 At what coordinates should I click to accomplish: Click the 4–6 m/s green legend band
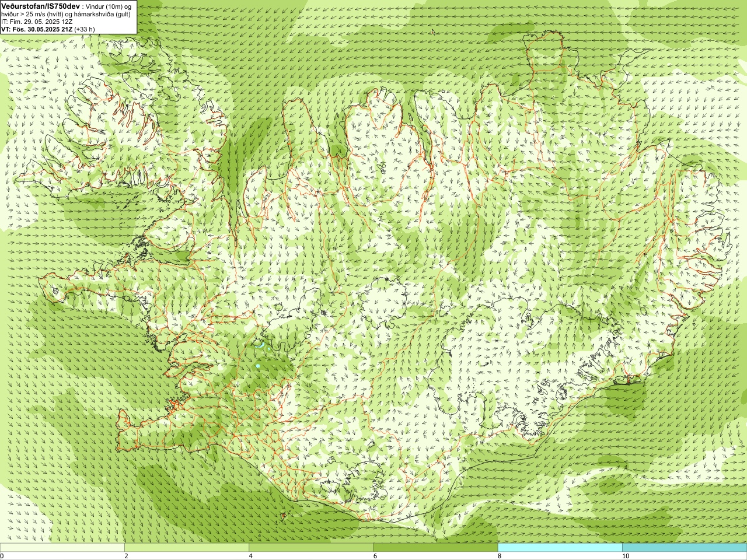pyautogui.click(x=311, y=548)
